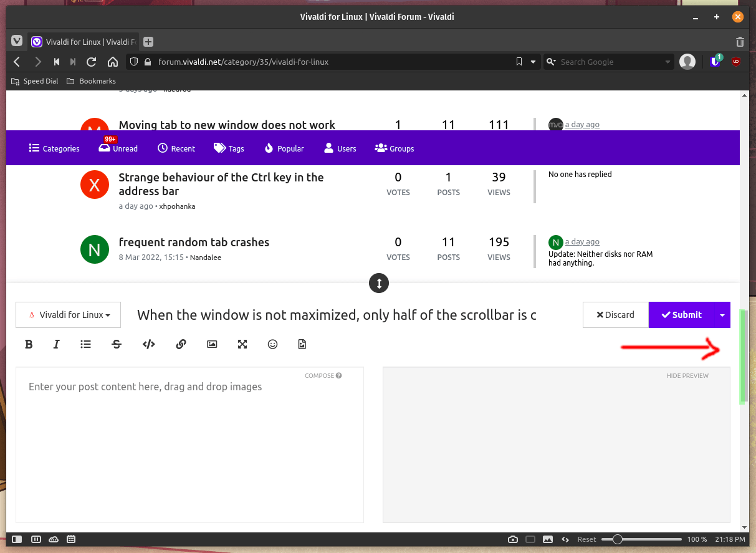Upload an image using the picture icon

coord(212,344)
